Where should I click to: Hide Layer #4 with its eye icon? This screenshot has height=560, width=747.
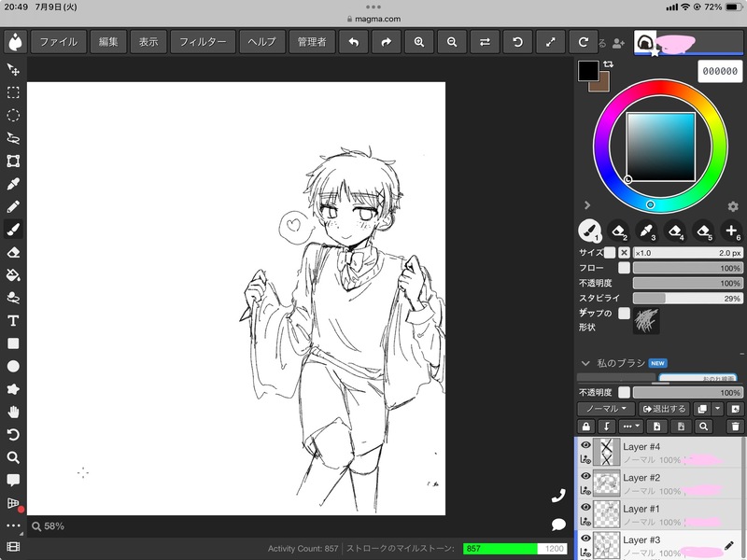click(585, 445)
